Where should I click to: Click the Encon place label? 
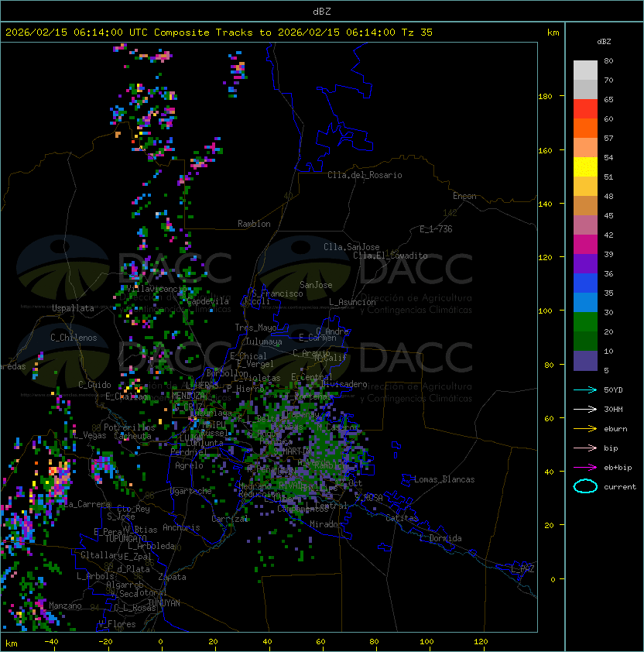point(464,196)
